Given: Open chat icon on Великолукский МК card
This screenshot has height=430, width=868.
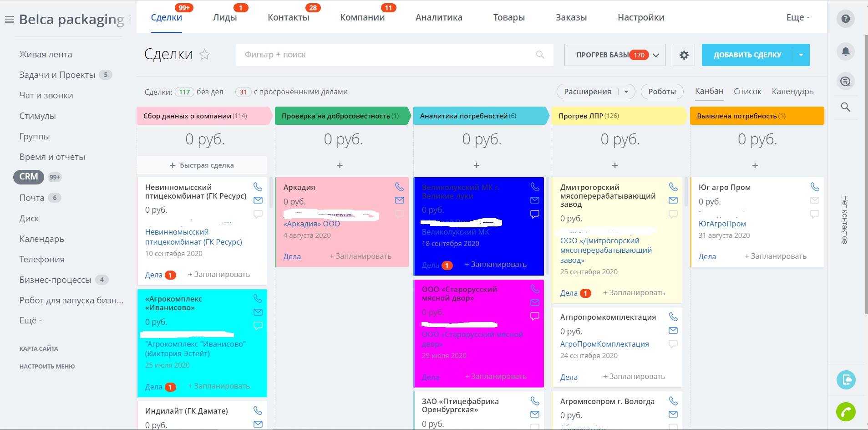Looking at the screenshot, I should click(x=535, y=214).
